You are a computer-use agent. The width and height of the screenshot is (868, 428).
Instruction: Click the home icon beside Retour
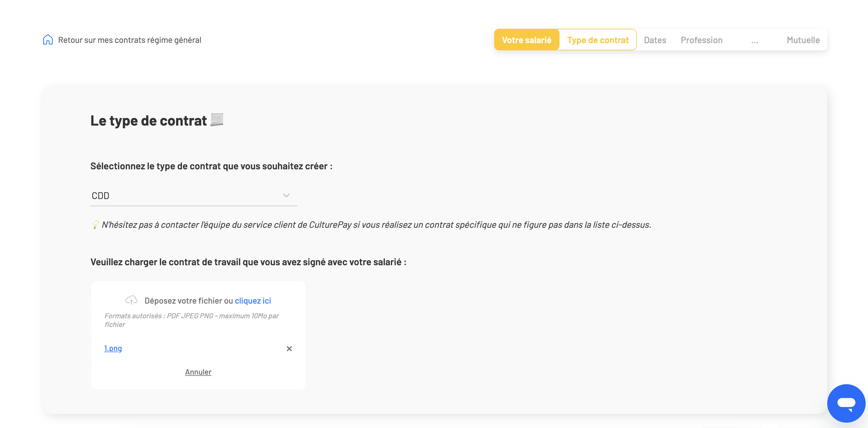(48, 40)
